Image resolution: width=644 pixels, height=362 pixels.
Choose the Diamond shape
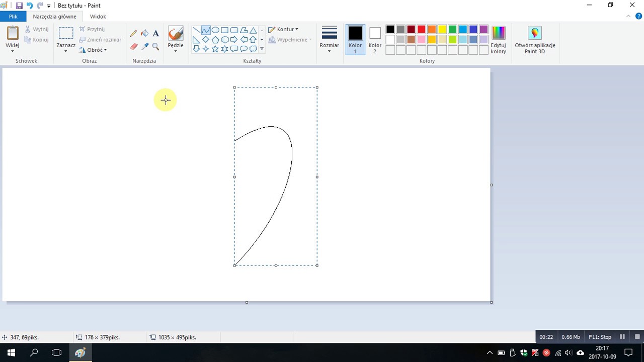206,40
